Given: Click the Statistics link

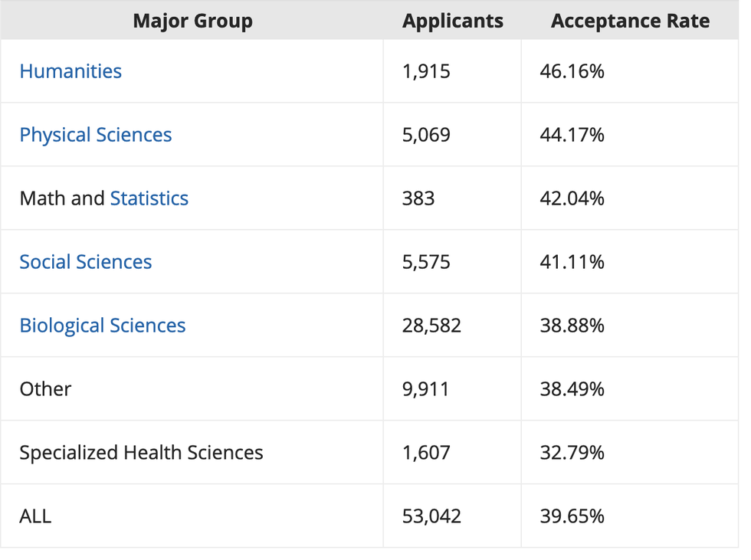Looking at the screenshot, I should 149,198.
